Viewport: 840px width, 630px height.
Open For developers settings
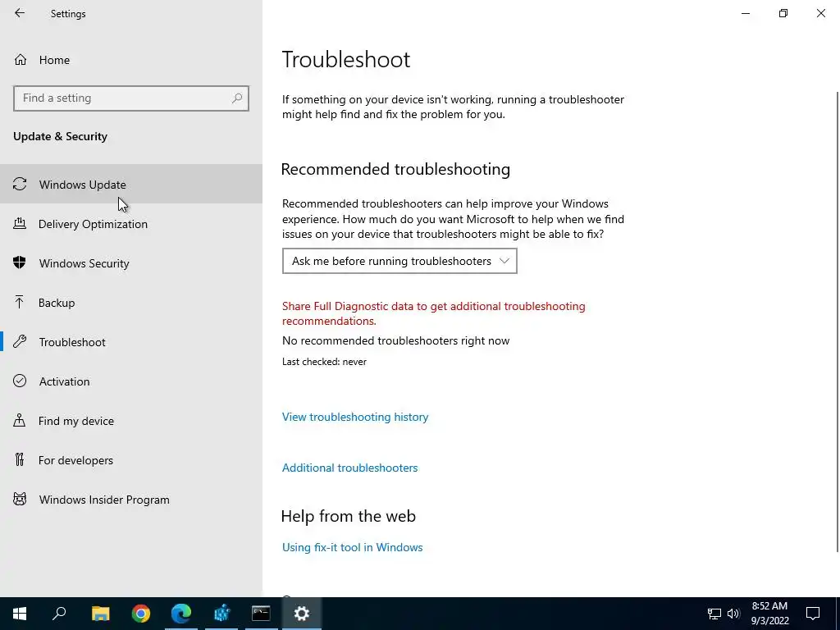131,459
